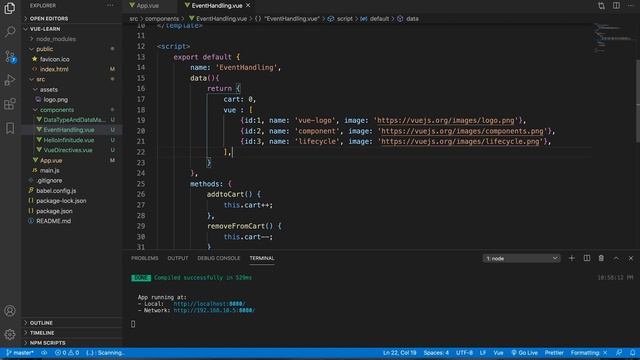Collapse the VUE-LEARN folder section
The image size is (640, 360).
click(71, 29)
